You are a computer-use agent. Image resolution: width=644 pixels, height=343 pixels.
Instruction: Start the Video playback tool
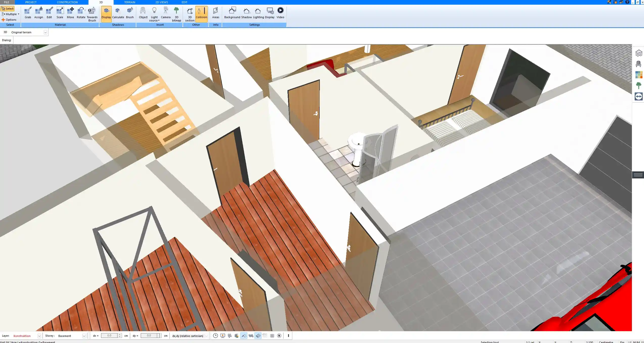pos(280,13)
